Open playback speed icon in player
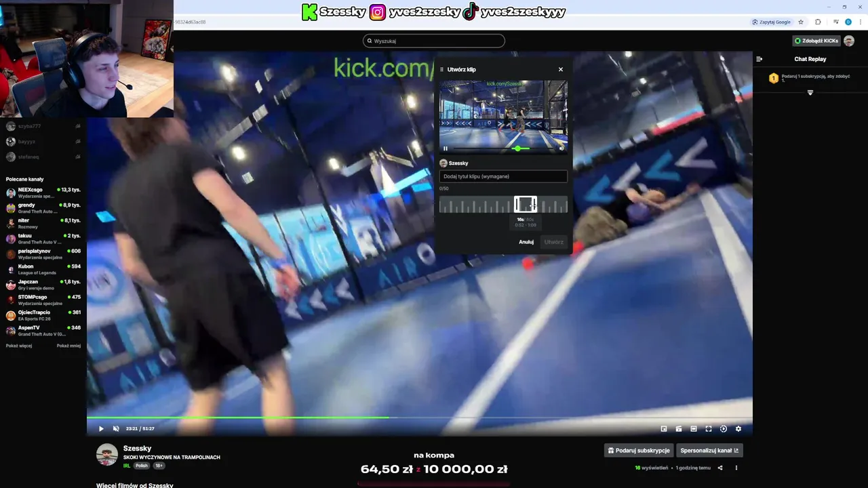 pyautogui.click(x=724, y=428)
